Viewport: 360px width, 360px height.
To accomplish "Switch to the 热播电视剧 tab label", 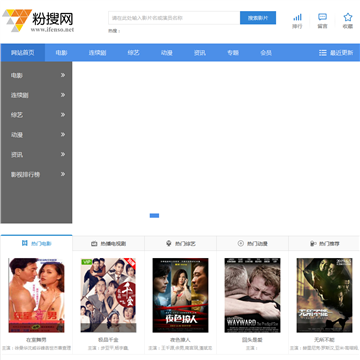I will (113, 244).
